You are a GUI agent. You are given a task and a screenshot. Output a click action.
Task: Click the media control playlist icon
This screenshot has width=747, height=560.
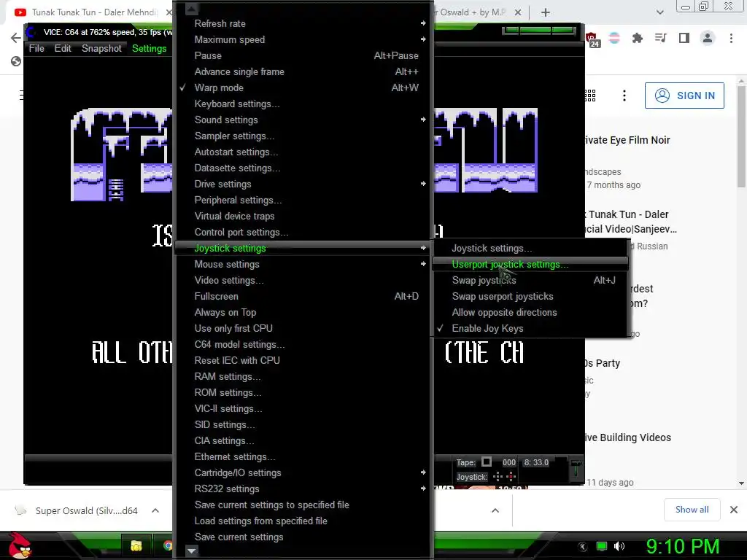[660, 38]
